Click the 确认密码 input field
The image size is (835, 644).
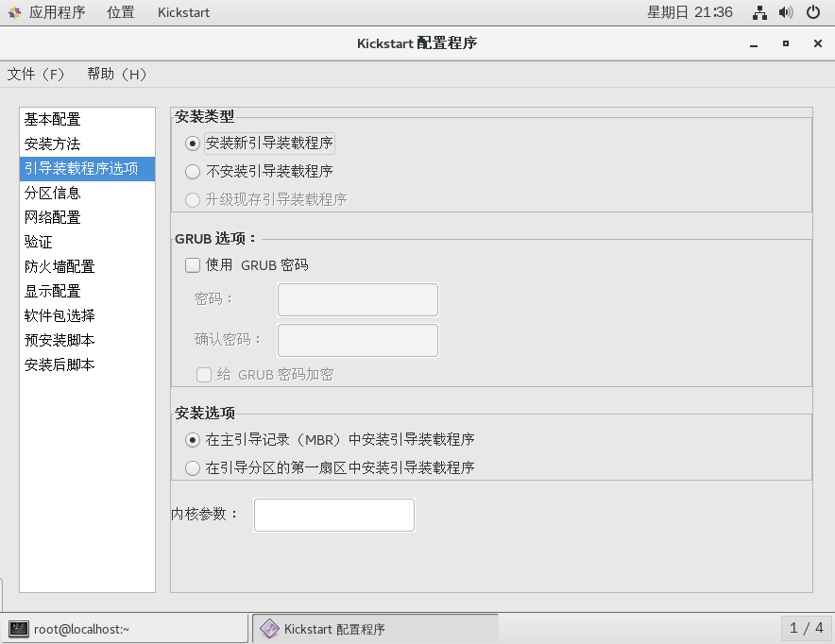click(358, 340)
